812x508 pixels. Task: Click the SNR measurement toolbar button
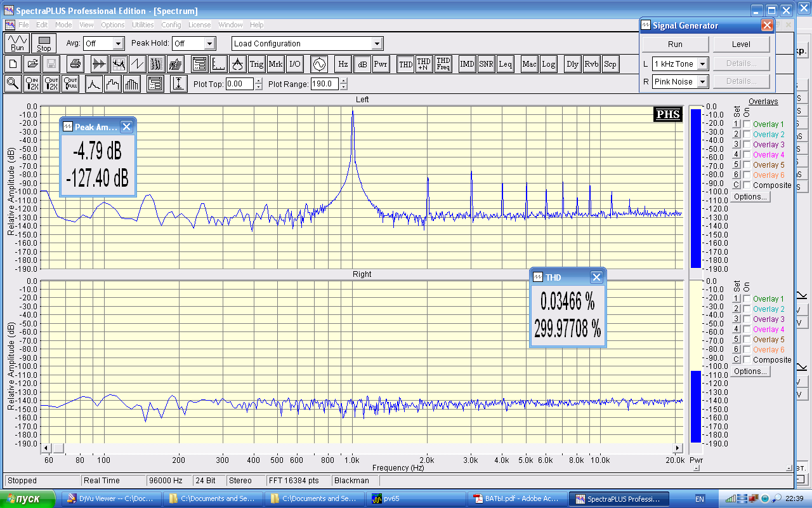[x=486, y=63]
